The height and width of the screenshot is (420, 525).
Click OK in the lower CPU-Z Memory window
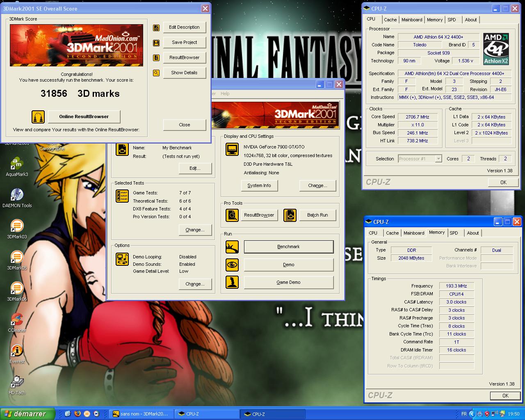[x=505, y=396]
